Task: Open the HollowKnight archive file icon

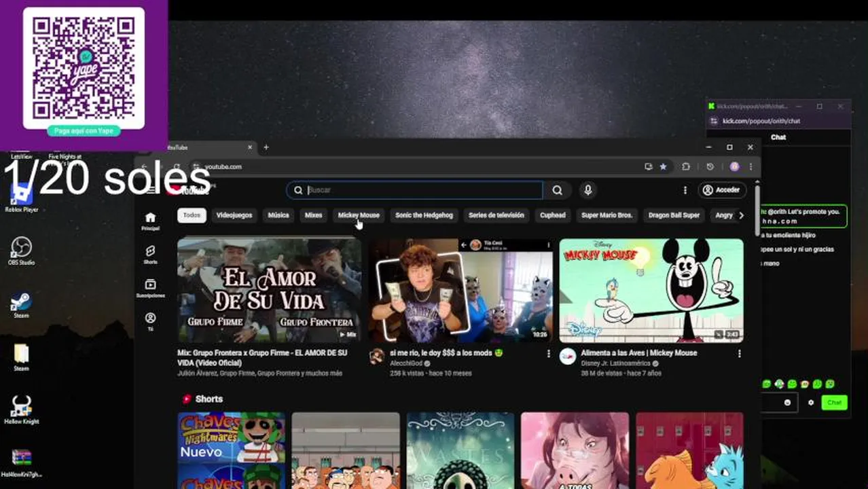Action: tap(21, 463)
